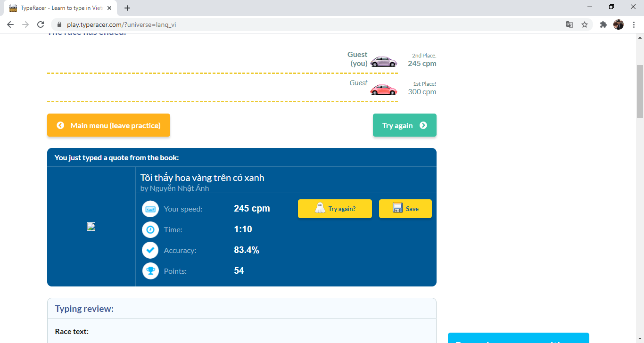
Task: Click the 83.4% accuracy value
Action: tap(247, 250)
